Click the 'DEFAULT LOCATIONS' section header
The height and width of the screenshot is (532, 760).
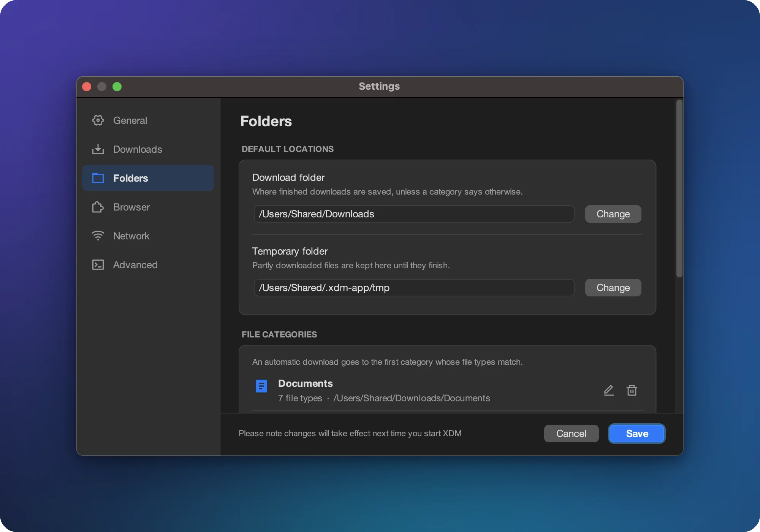(x=288, y=149)
